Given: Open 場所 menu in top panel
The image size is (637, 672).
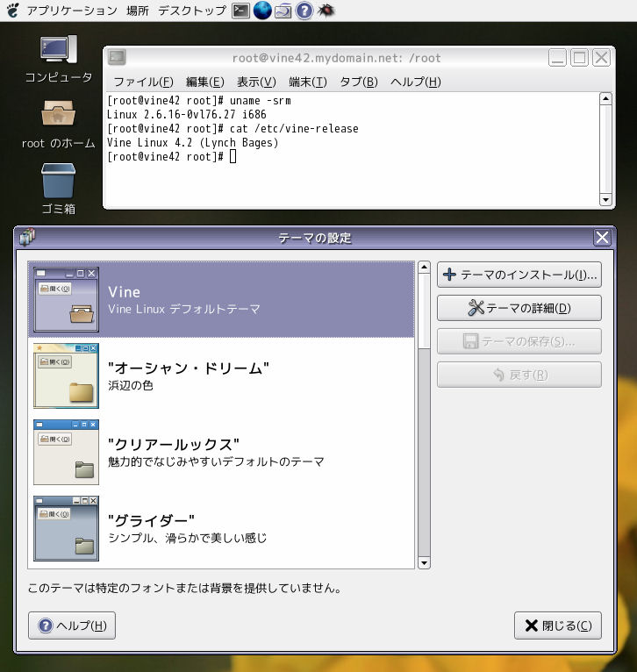Looking at the screenshot, I should click(x=138, y=11).
